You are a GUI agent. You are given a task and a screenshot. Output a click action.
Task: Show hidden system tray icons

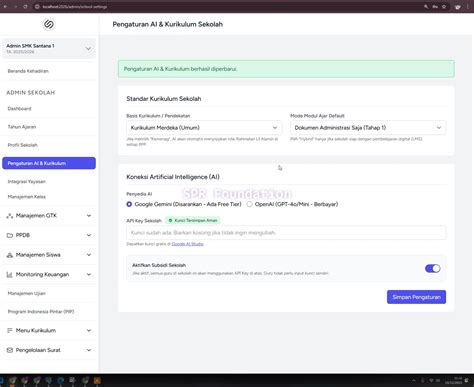(x=414, y=380)
